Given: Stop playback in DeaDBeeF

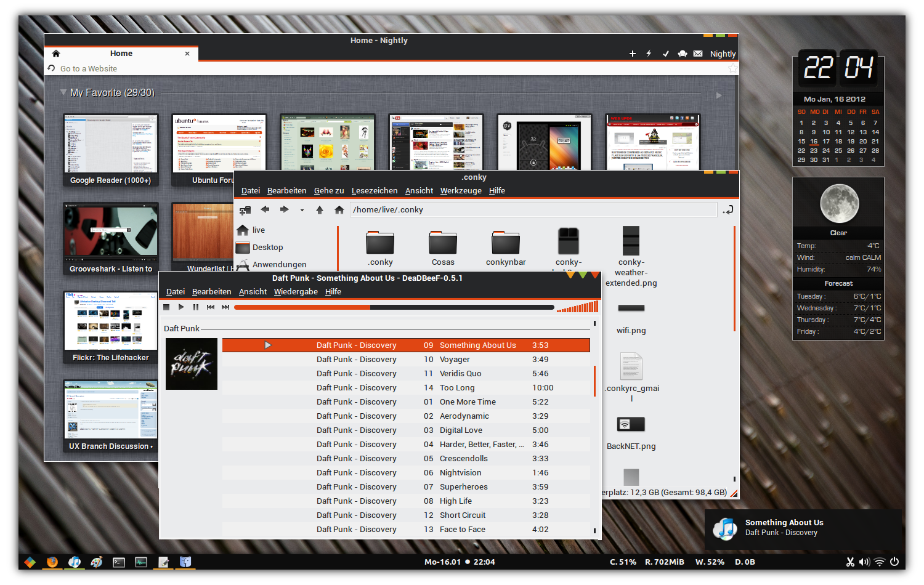Looking at the screenshot, I should point(166,307).
